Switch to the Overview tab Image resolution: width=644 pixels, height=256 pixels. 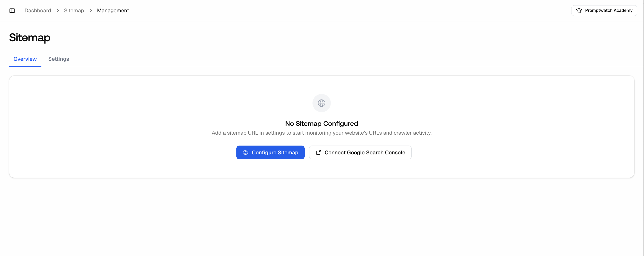(25, 59)
